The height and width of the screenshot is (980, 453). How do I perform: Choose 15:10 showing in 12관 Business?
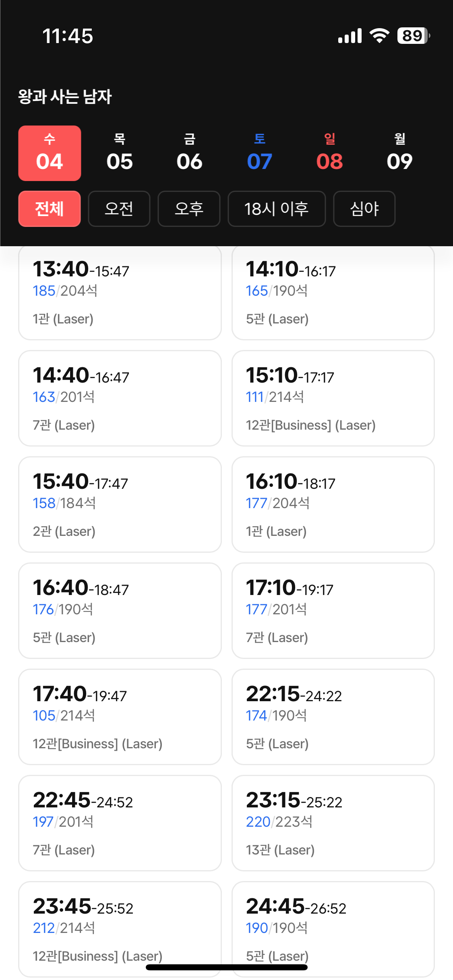point(333,398)
